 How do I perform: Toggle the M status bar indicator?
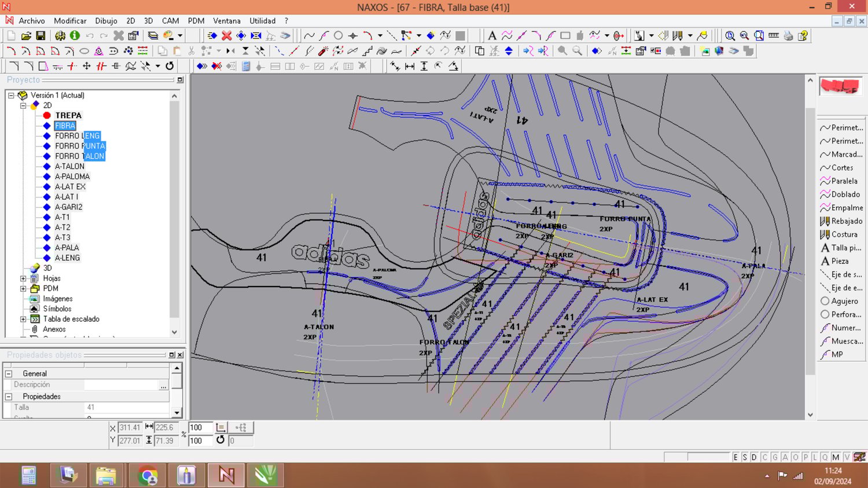coord(836,457)
